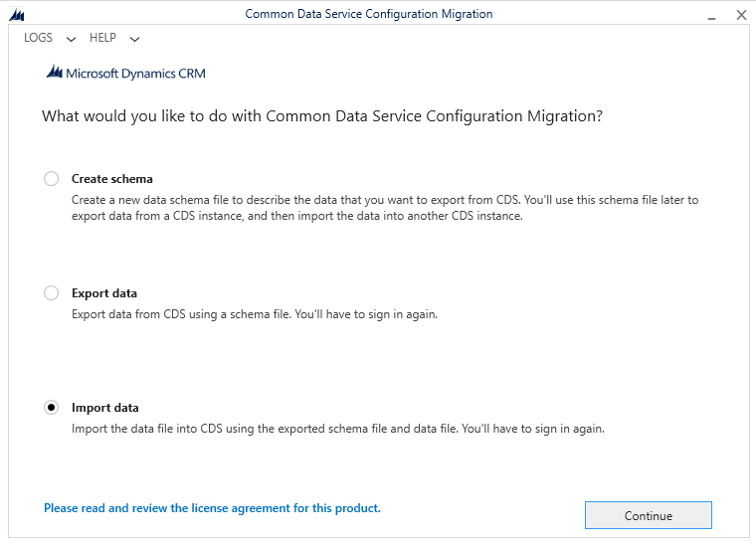Close the Configuration Migration window
Image resolution: width=756 pixels, height=546 pixels.
[x=741, y=15]
